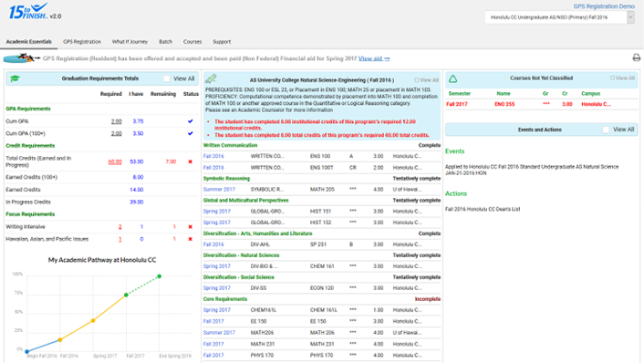Viewport: 644px width, 363px height.
Task: Click the red X for Hawaiian, Asian, Pacific Issues
Action: (190, 239)
